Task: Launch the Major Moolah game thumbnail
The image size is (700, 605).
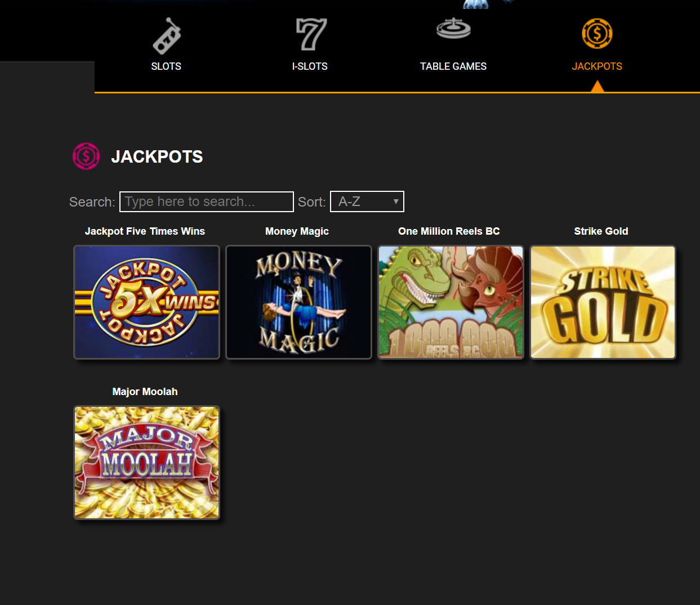Action: click(x=146, y=463)
